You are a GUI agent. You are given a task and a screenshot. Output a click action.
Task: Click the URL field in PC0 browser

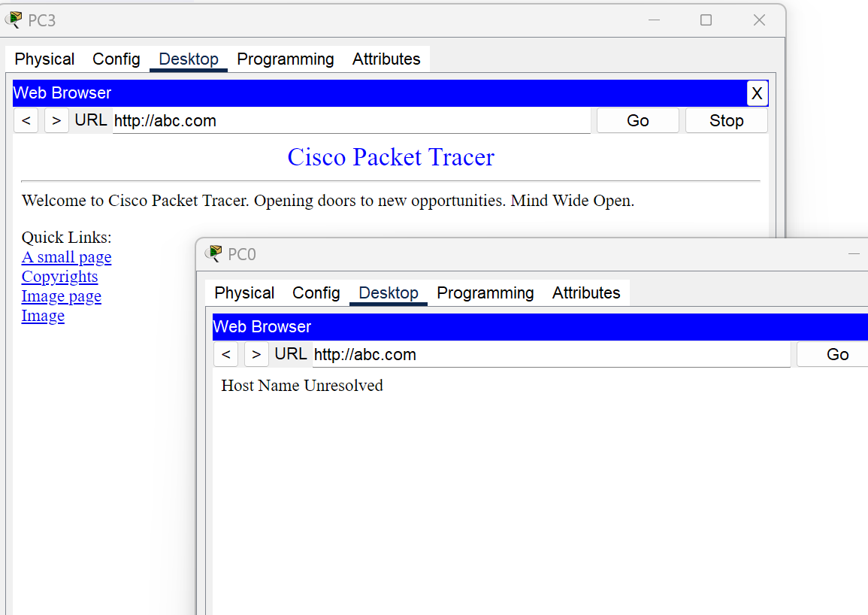pyautogui.click(x=552, y=355)
